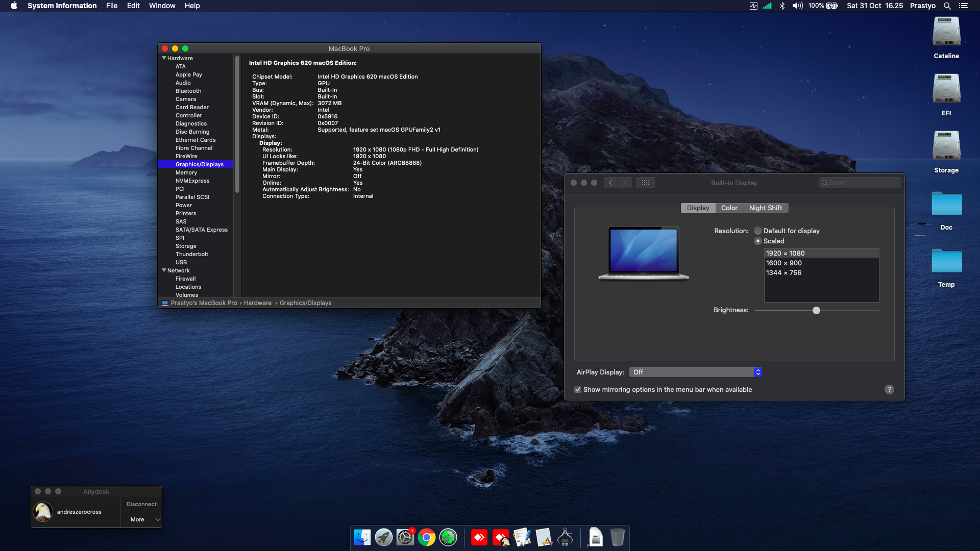Select the Display tab
Image resolution: width=980 pixels, height=551 pixels.
click(x=698, y=208)
